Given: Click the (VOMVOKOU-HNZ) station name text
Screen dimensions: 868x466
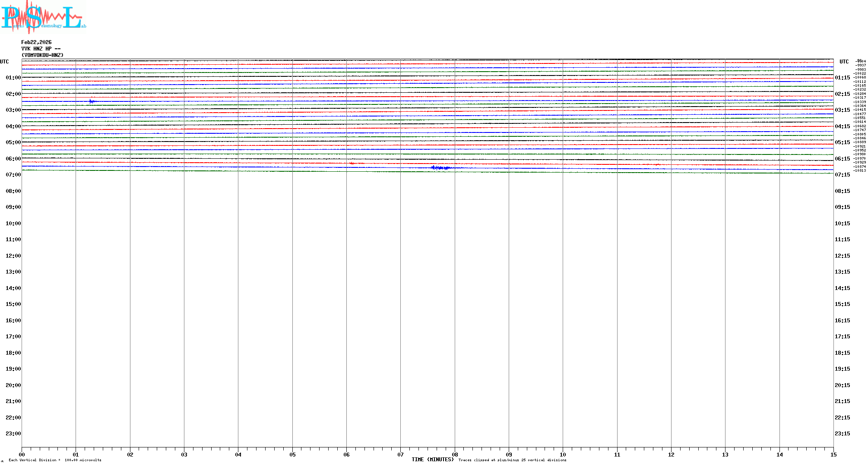Looking at the screenshot, I should 42,55.
